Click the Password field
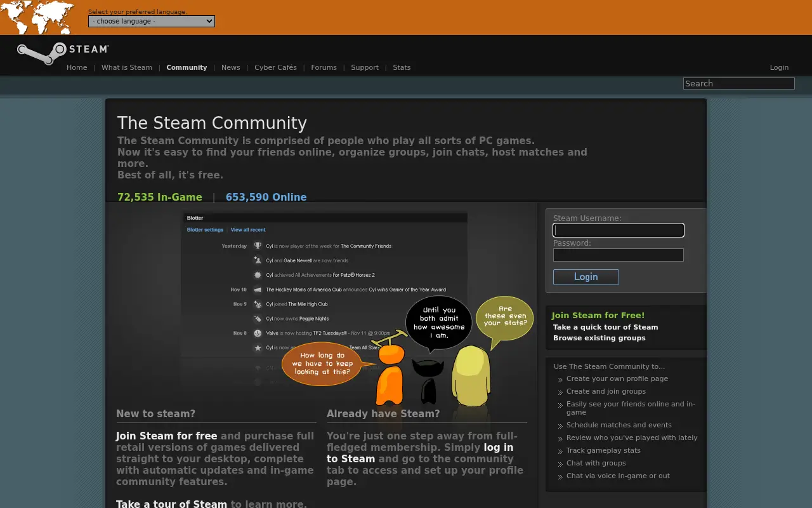Viewport: 812px width, 508px height. click(619, 255)
